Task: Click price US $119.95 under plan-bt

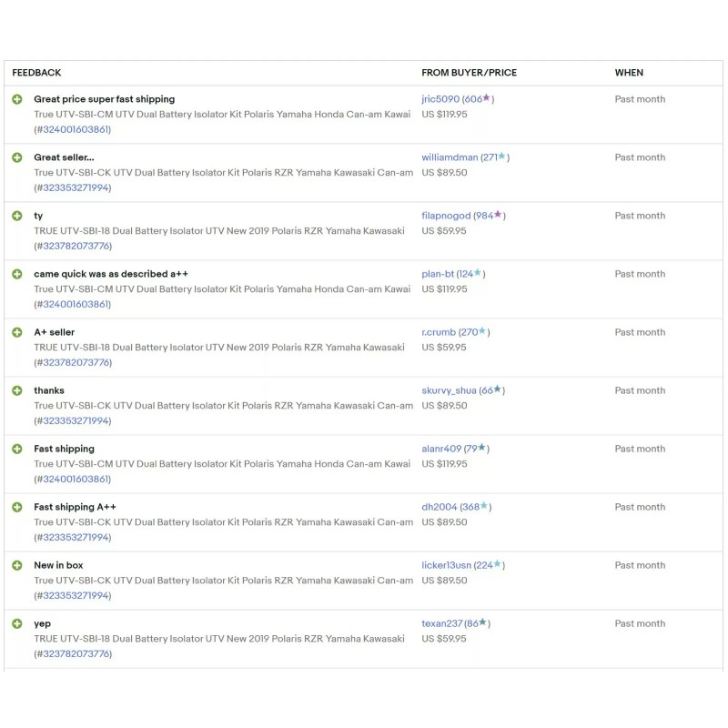Action: coord(444,289)
